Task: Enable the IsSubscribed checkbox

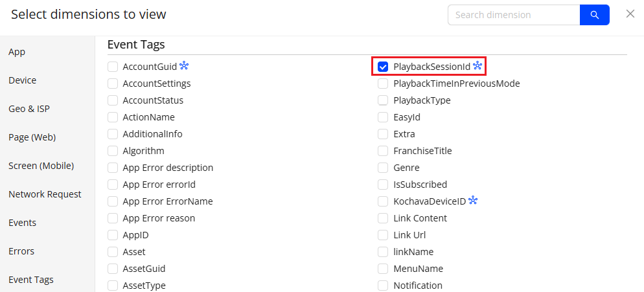Action: [x=383, y=185]
